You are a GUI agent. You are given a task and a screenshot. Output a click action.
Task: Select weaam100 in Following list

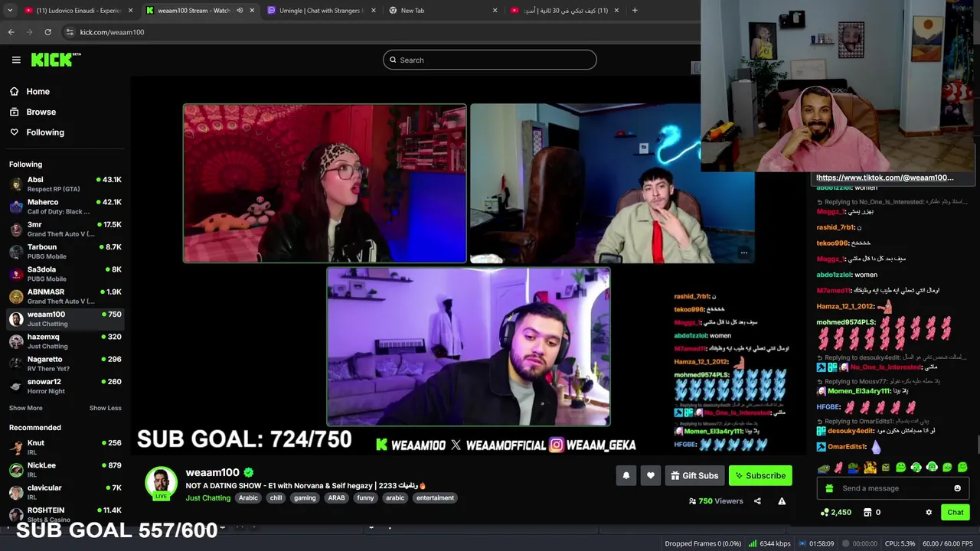pyautogui.click(x=65, y=318)
